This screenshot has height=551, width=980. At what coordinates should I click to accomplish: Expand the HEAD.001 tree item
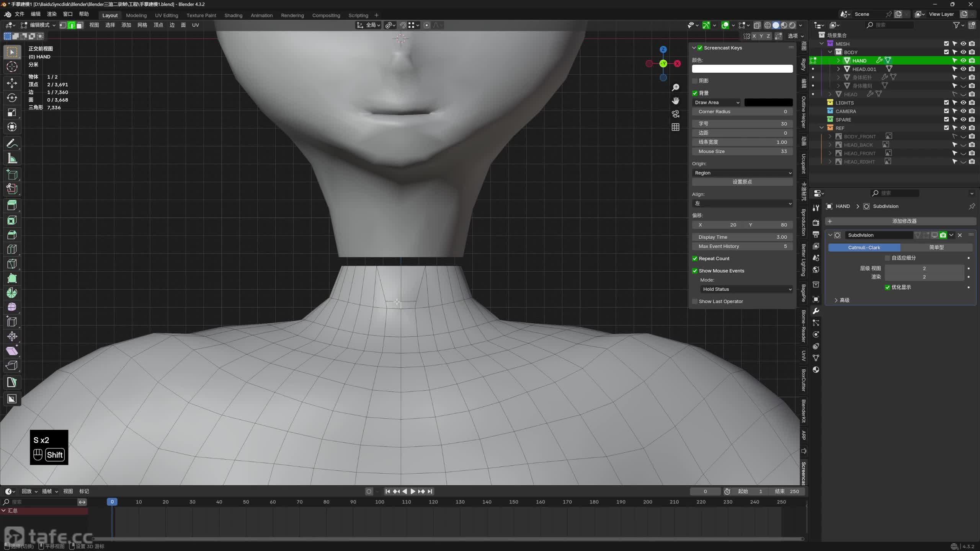[838, 69]
